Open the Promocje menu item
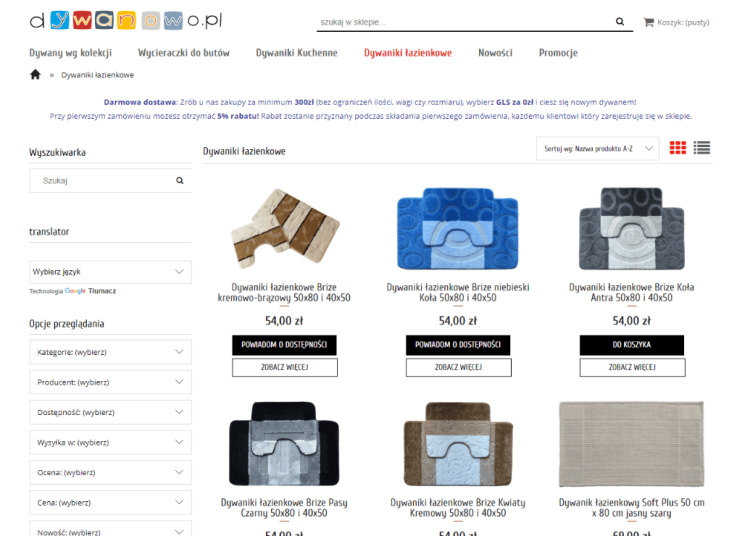This screenshot has width=750, height=536. point(558,53)
